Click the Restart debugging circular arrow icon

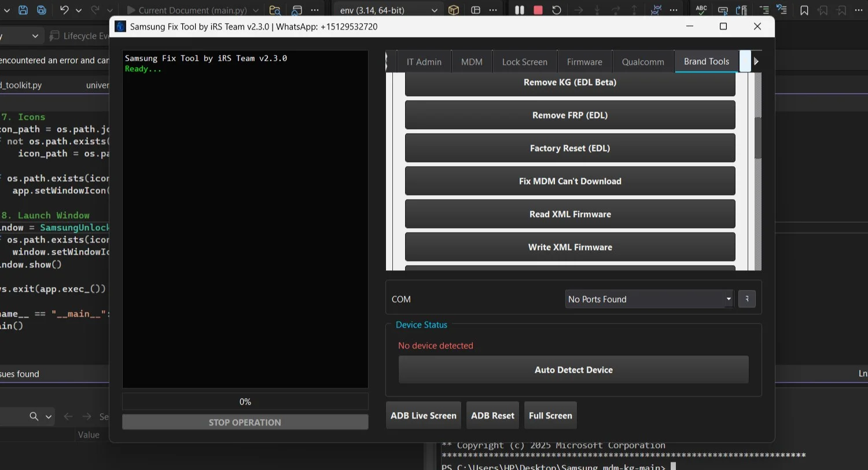click(557, 10)
